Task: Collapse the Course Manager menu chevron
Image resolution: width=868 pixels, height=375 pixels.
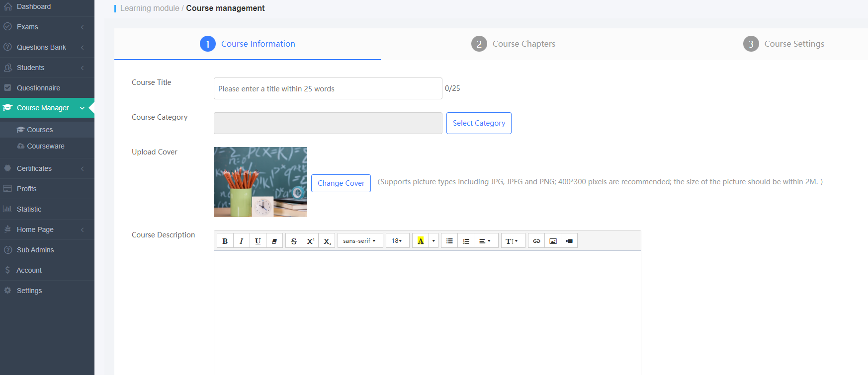Action: pos(82,108)
